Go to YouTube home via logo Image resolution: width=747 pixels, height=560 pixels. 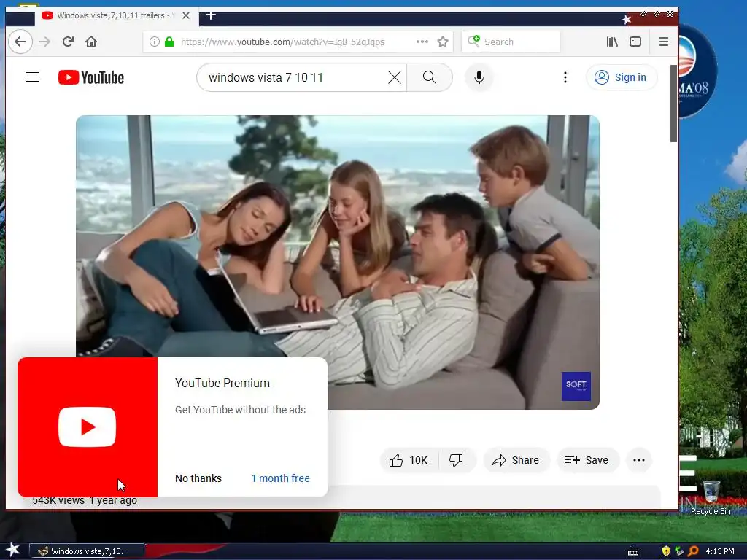tap(91, 77)
